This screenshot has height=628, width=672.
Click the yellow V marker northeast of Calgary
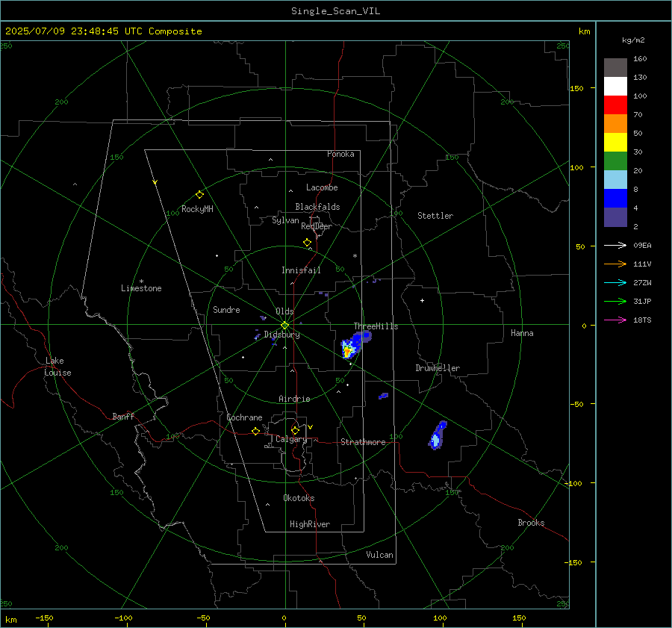pos(311,427)
